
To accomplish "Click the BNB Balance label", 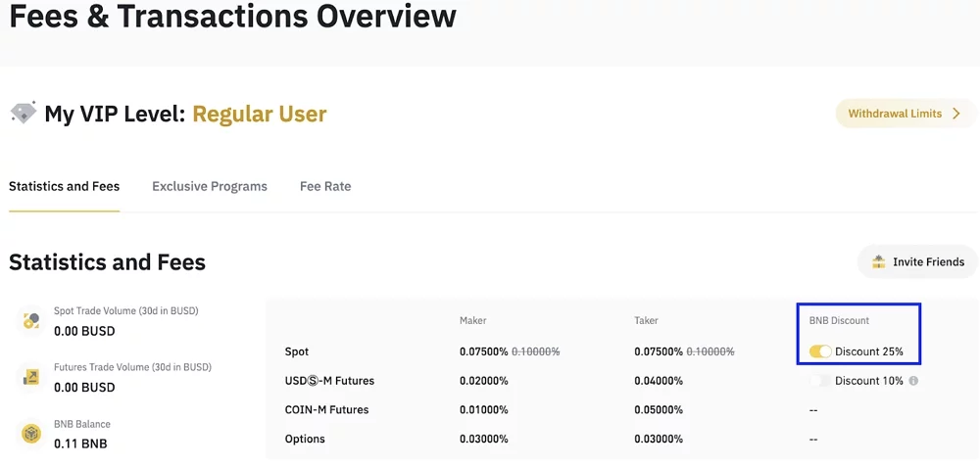I will click(82, 424).
